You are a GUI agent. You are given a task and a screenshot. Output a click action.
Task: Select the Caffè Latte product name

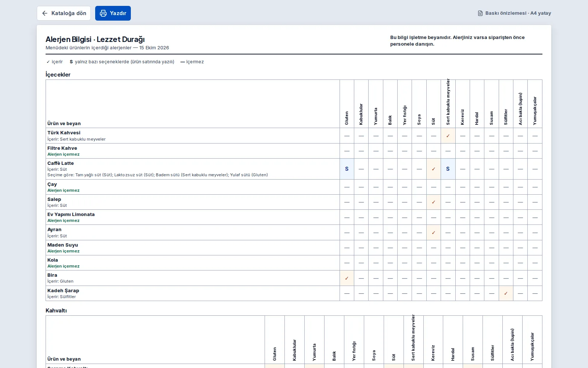click(61, 163)
